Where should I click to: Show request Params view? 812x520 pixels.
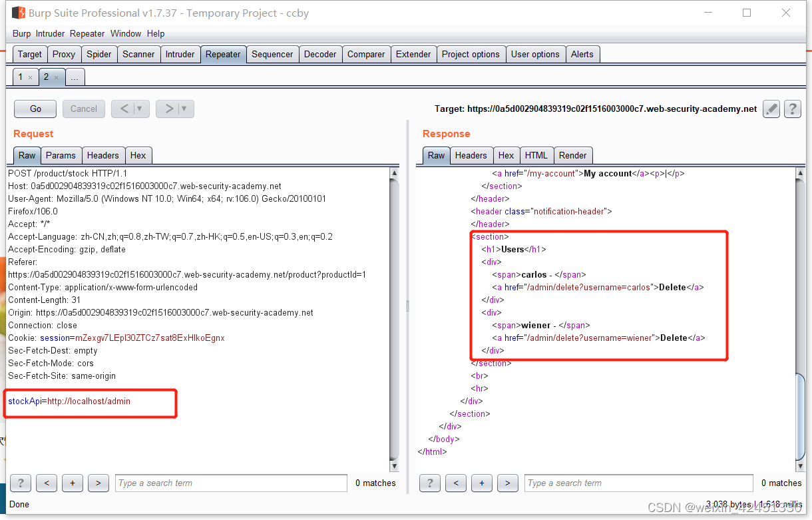(61, 155)
